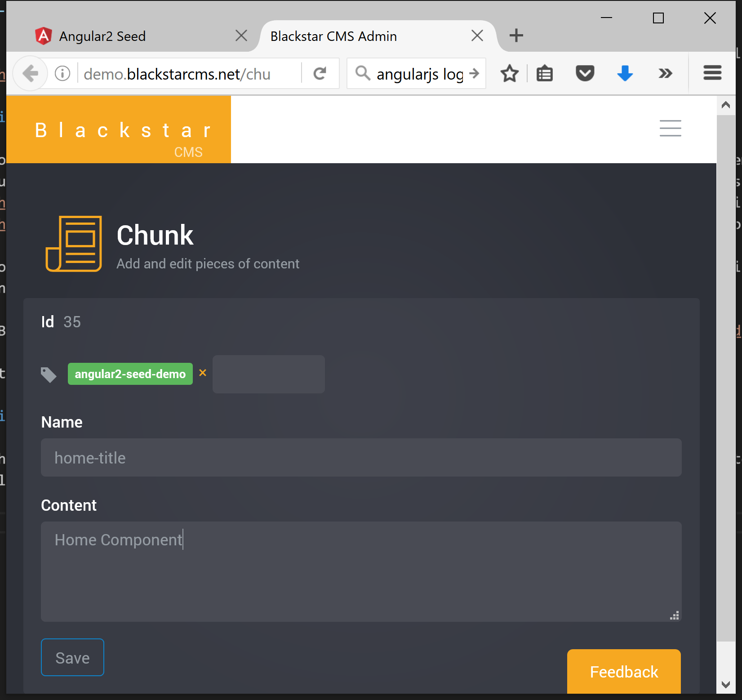
Task: Open the Firefox hamburger menu
Action: (712, 73)
